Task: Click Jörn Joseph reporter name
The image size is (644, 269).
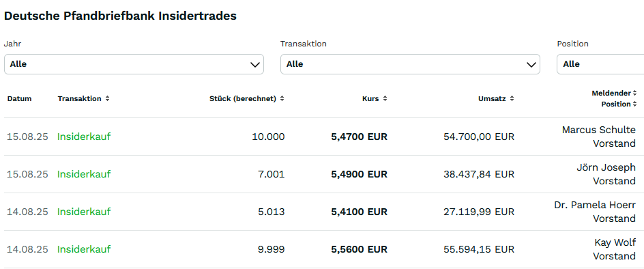Action: 606,167
